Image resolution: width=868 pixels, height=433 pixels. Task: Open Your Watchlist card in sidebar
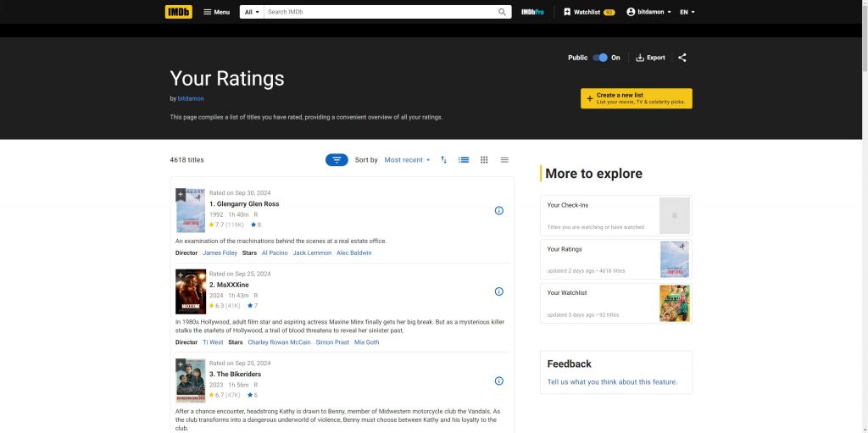pyautogui.click(x=615, y=303)
